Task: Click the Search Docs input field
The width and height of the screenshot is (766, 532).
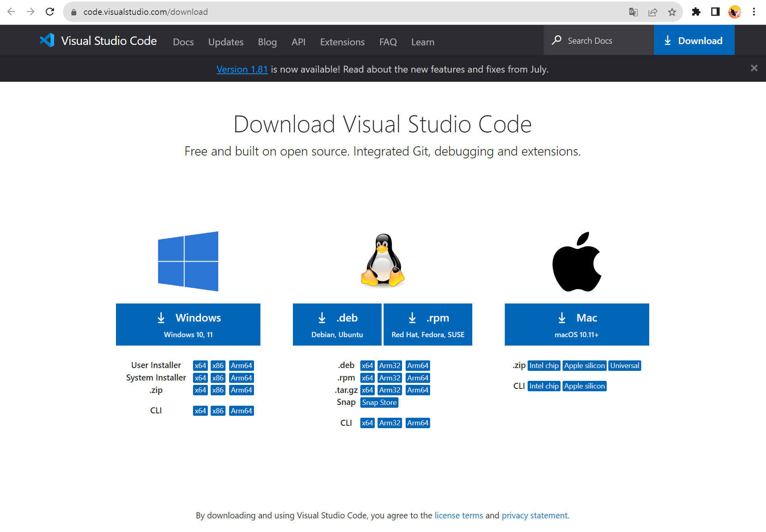Action: click(x=599, y=40)
